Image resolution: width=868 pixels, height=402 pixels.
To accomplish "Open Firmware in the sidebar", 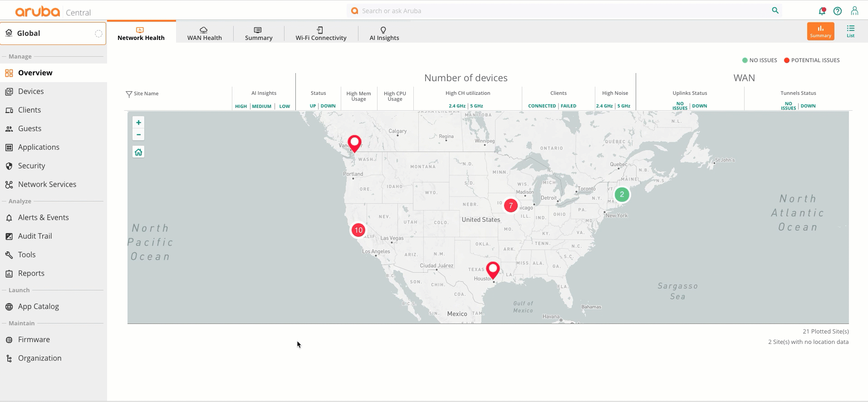I will click(x=54, y=339).
